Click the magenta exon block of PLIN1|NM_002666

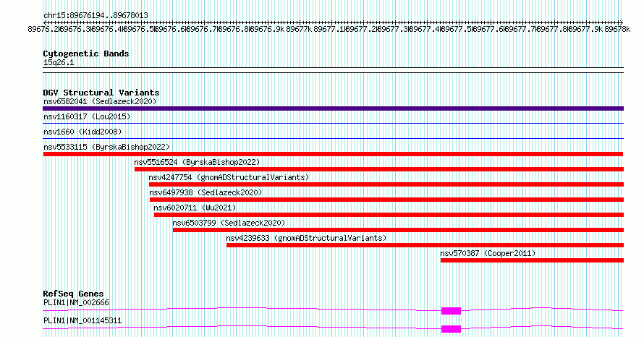pyautogui.click(x=451, y=311)
